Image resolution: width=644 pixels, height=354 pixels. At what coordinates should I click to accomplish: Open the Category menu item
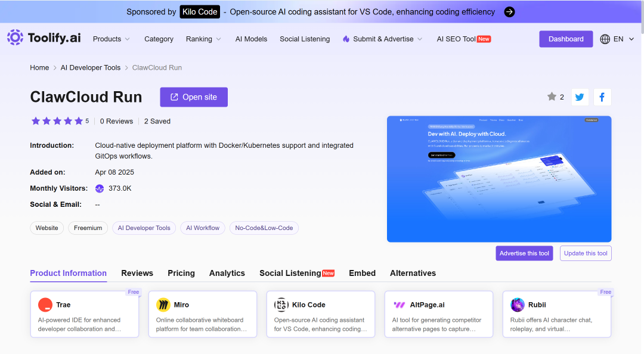click(x=159, y=39)
